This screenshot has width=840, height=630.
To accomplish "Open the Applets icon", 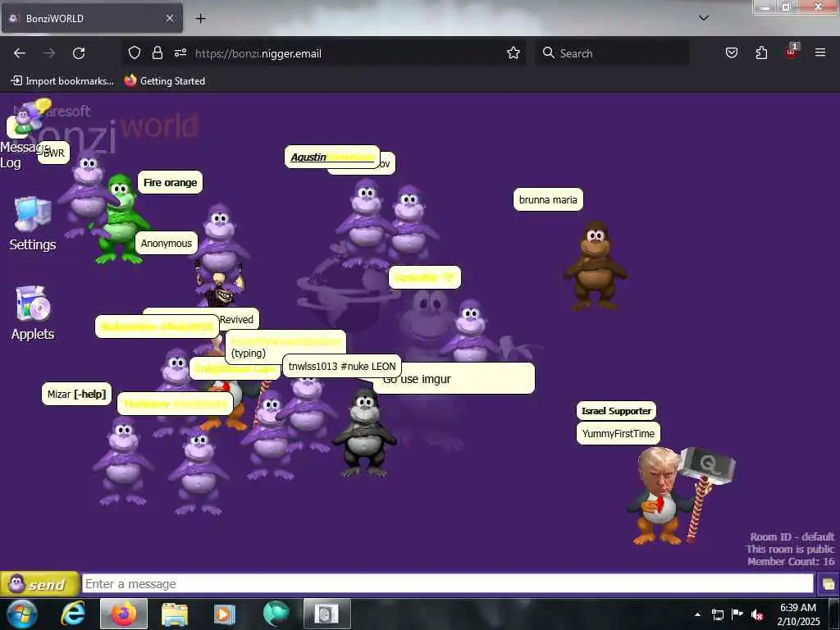I will [33, 313].
